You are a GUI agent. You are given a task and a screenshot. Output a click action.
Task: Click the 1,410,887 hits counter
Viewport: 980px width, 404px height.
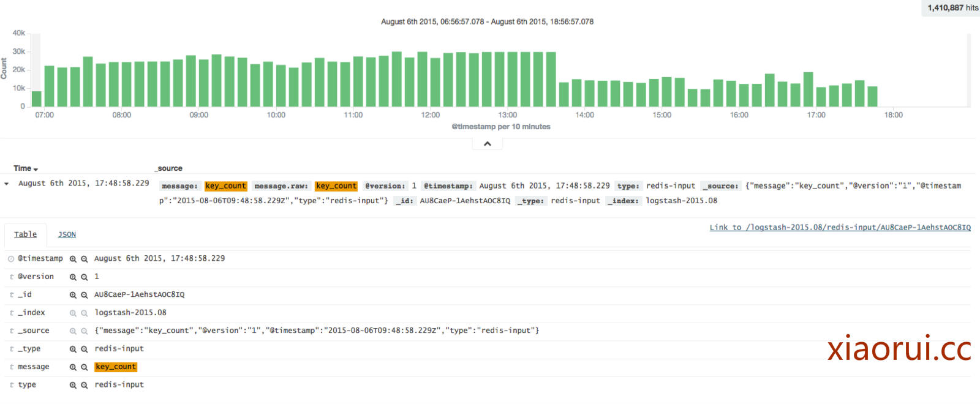(x=952, y=8)
